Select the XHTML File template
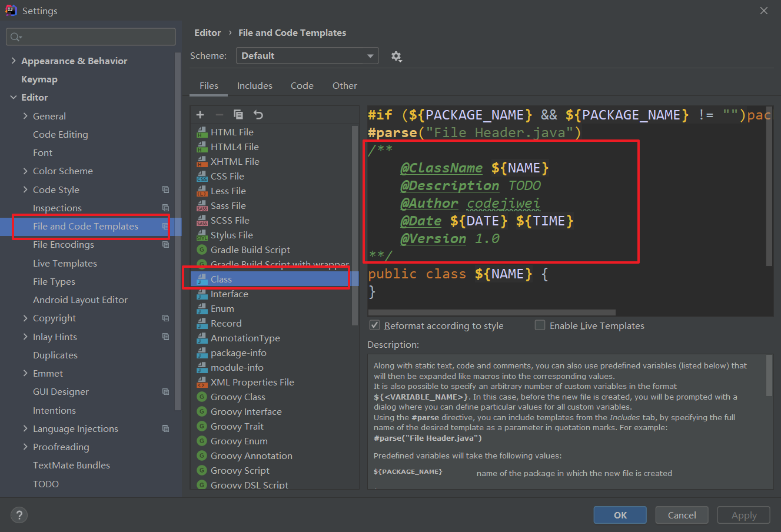 click(235, 162)
